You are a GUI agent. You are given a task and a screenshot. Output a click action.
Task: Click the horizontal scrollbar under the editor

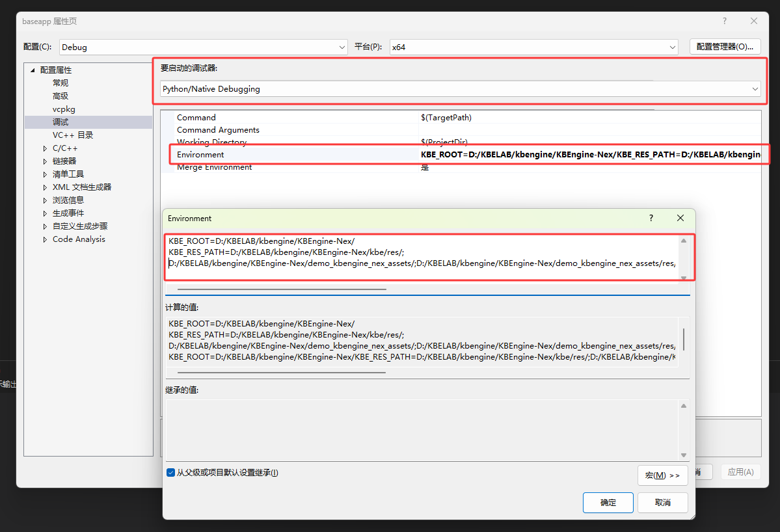[282, 289]
